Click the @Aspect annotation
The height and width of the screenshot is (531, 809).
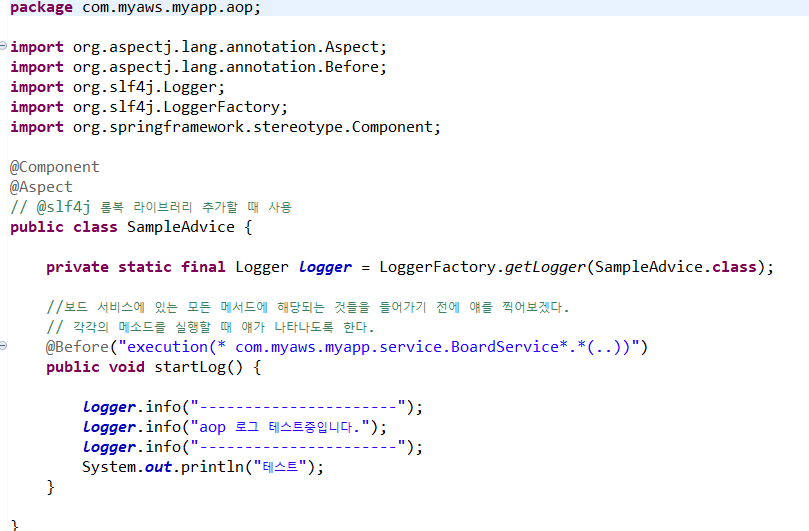[x=41, y=187]
